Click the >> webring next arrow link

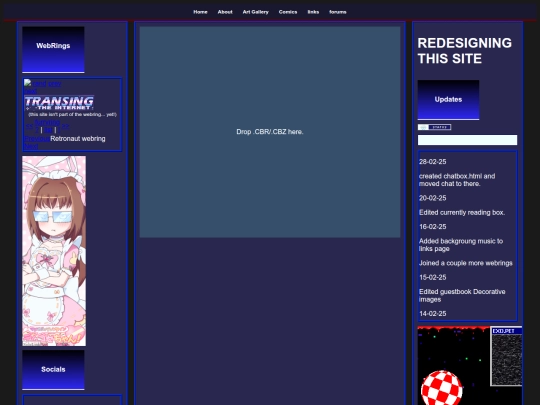pyautogui.click(x=65, y=126)
